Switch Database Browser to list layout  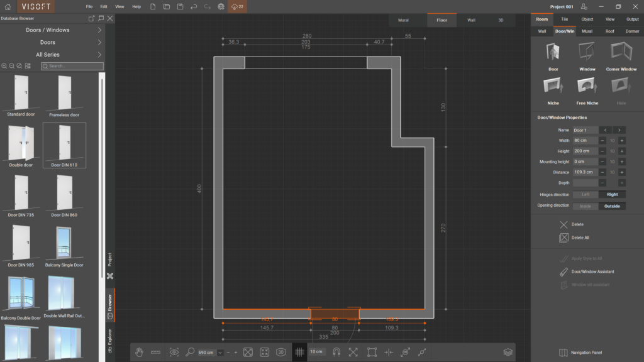28,65
